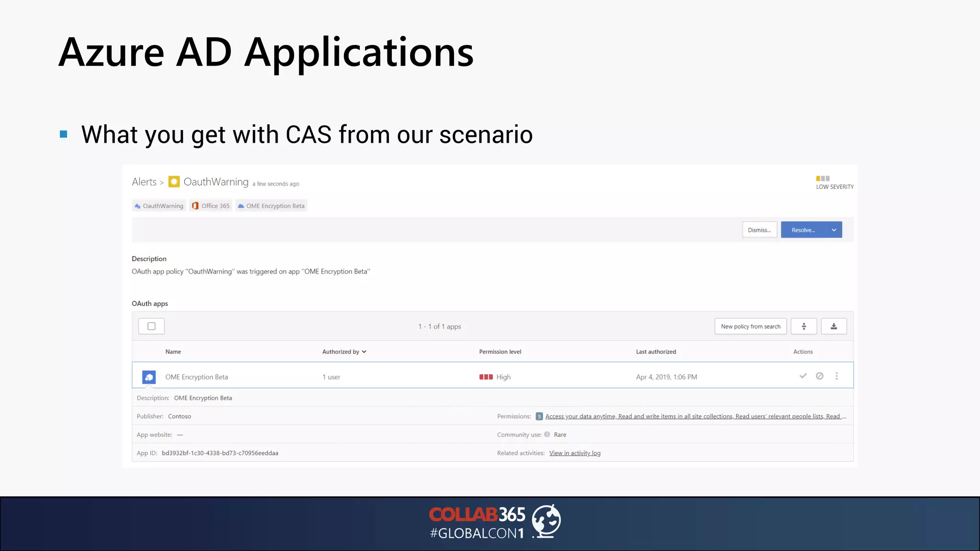Open the Resolve dropdown arrow
Screen dimensions: 980x551
click(834, 230)
